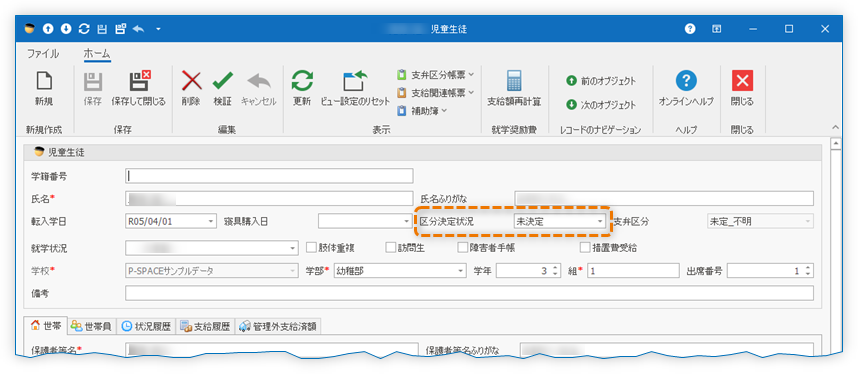This screenshot has height=374, width=858.
Task: Toggle the 肢体重複 checkbox
Action: tap(311, 248)
